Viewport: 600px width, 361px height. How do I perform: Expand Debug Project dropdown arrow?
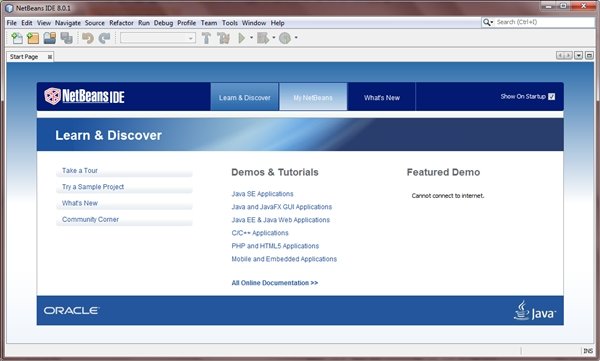pyautogui.click(x=274, y=38)
